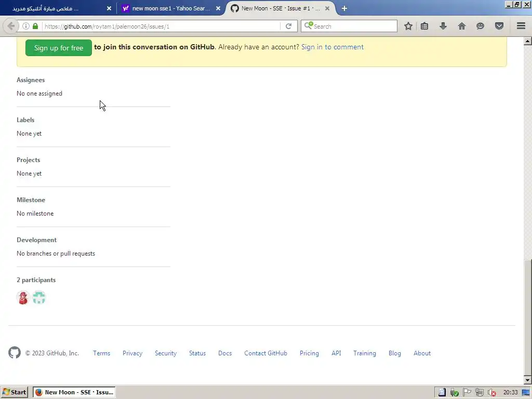Choose a search engine via the magnifier icon

[x=309, y=25]
